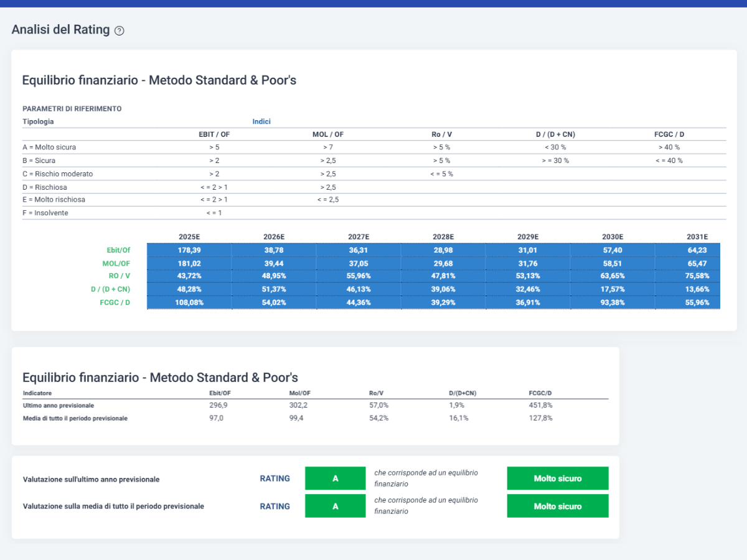Click the Ebit/Of 2031E cell 64,23
This screenshot has height=560, width=747.
688,250
